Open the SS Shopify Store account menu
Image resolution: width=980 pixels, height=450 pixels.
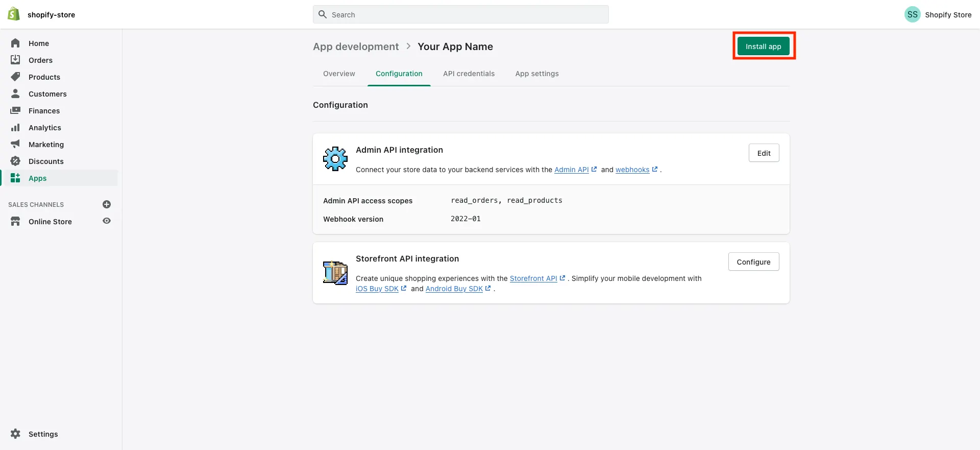pos(938,14)
